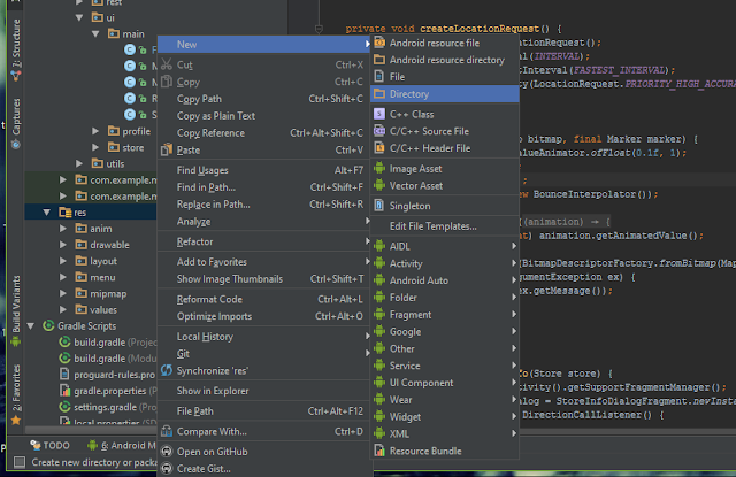
Task: Click the createLocationRequest method name
Action: 479,28
